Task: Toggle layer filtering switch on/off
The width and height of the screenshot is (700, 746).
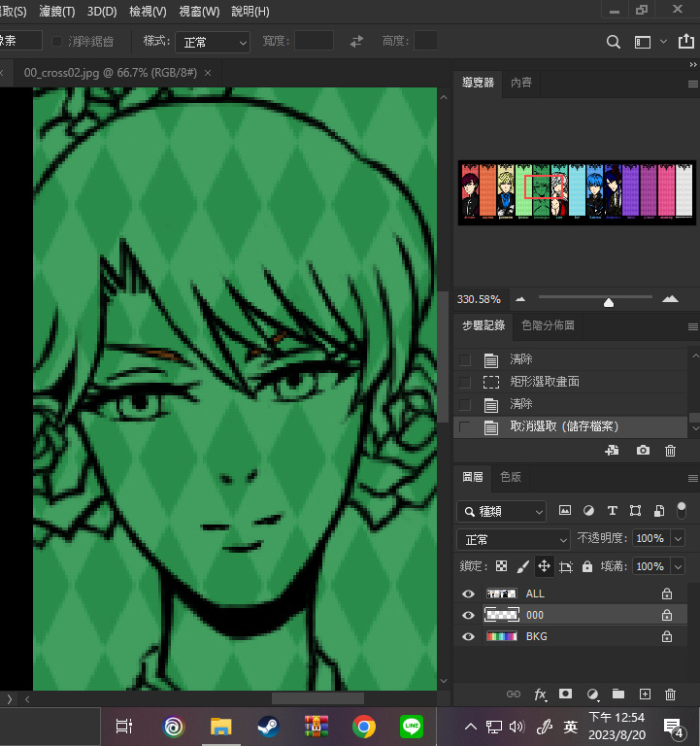Action: [x=682, y=510]
